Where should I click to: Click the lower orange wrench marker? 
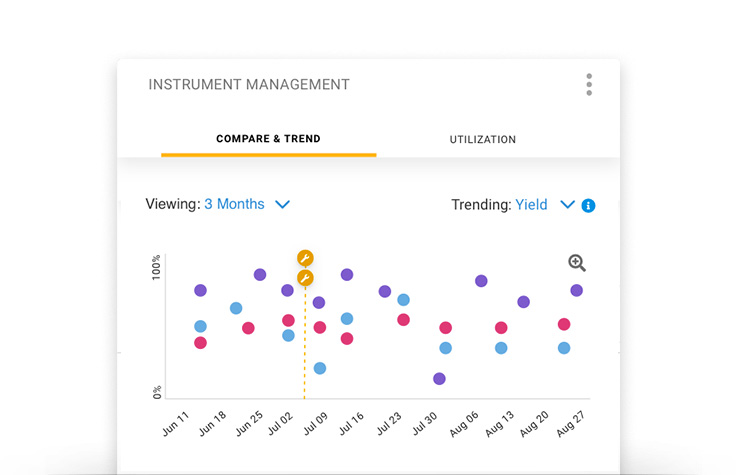point(305,278)
